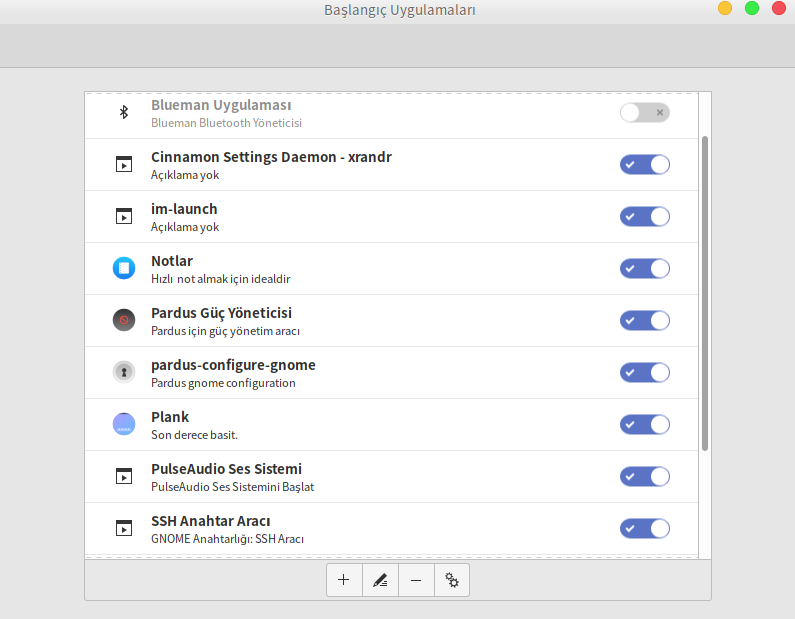
Task: Select the Pardus Güç Yöneticisi entry
Action: [391, 320]
